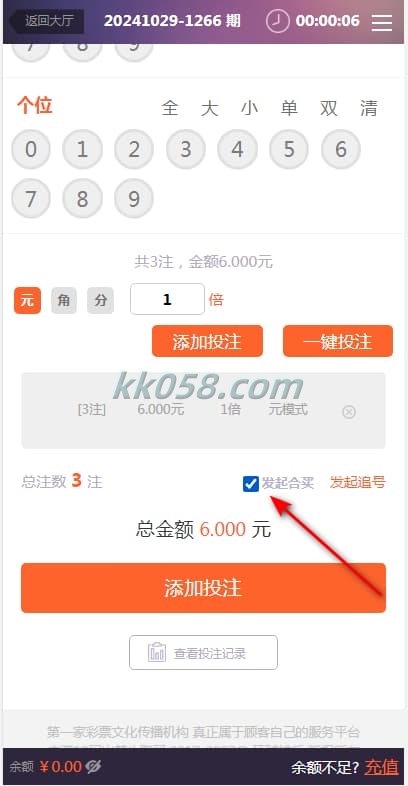Click the multiplier input field
This screenshot has width=408, height=786.
[x=167, y=299]
